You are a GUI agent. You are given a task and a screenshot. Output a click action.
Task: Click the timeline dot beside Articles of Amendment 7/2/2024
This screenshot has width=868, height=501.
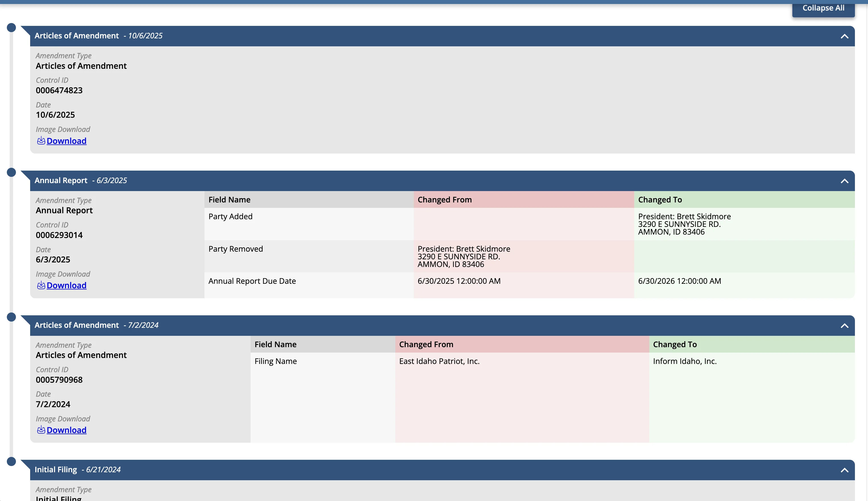pyautogui.click(x=12, y=316)
